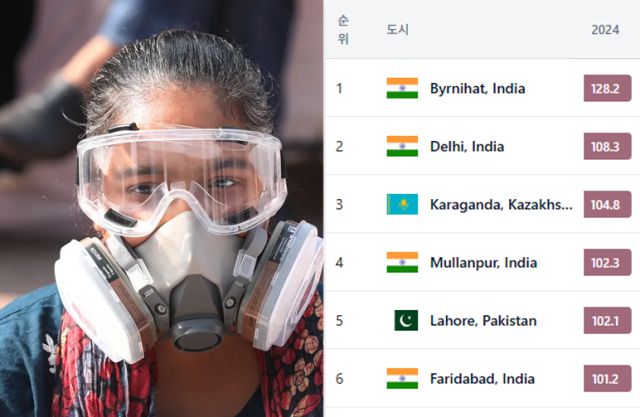This screenshot has height=417, width=640.
Task: Open the Delhi, India city link
Action: [x=467, y=146]
